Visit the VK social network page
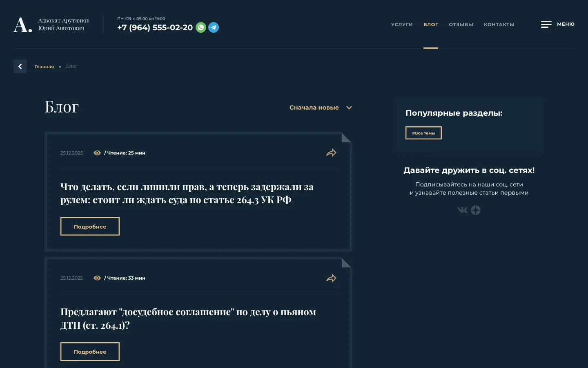 (463, 210)
